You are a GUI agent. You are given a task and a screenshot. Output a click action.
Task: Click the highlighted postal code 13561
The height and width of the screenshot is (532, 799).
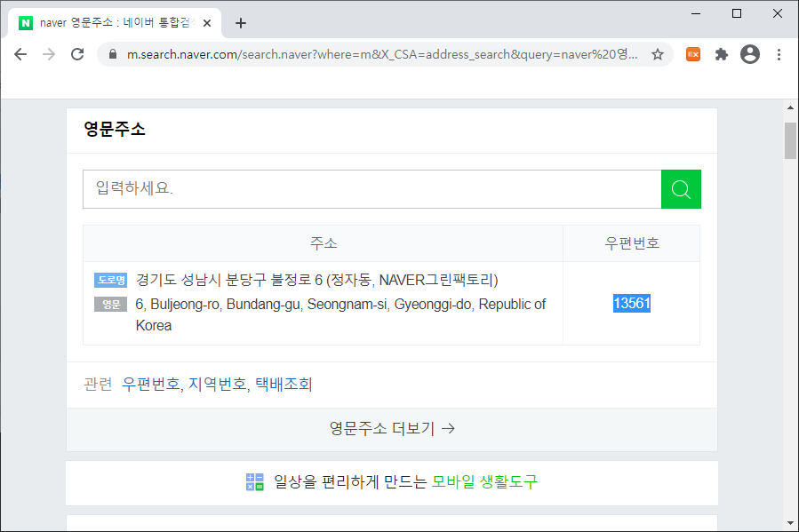click(x=632, y=304)
